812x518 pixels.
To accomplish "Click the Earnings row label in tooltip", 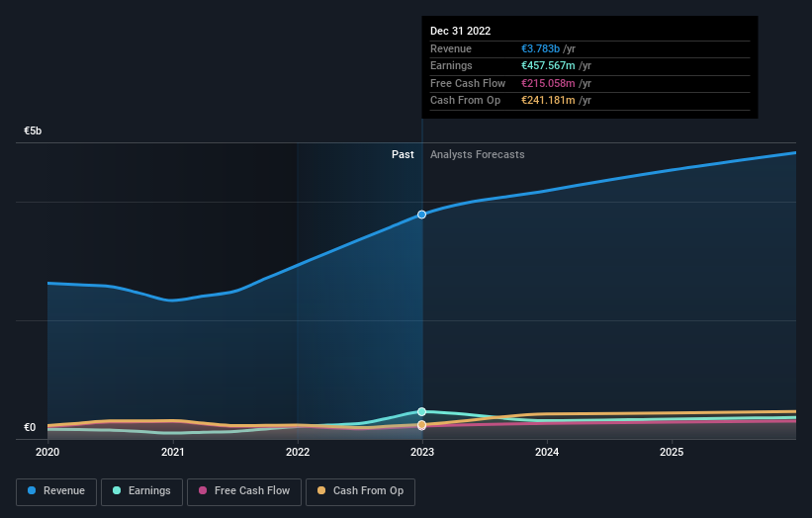I will click(451, 65).
